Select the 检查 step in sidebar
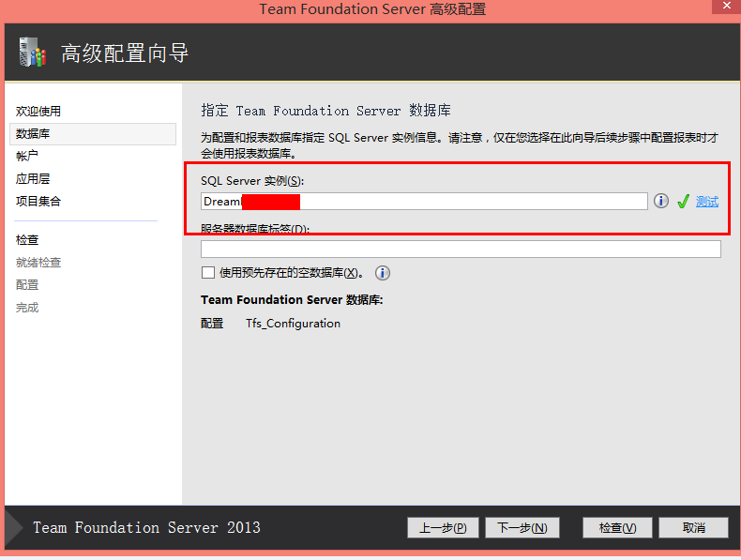 tap(27, 240)
